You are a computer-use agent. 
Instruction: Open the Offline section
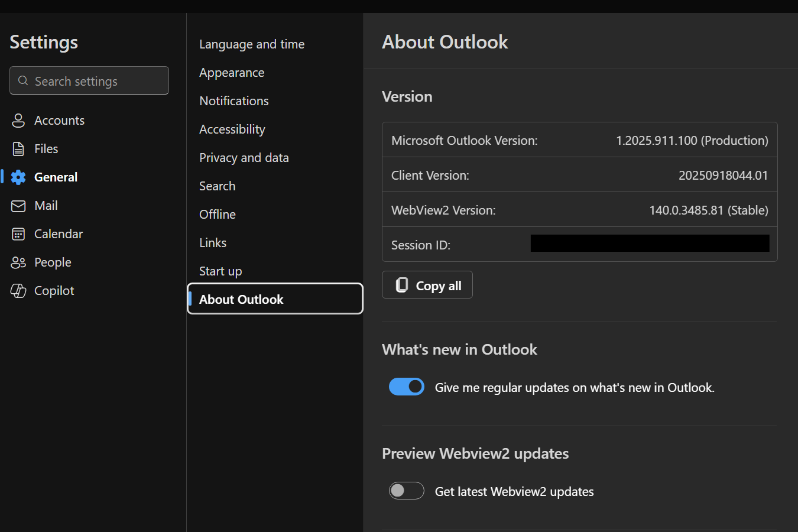[218, 215]
